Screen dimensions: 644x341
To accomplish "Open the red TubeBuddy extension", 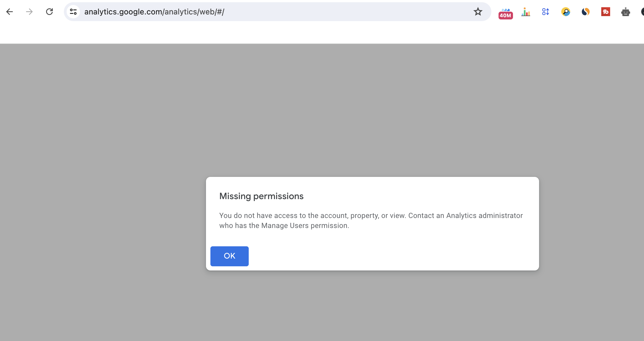I will pos(605,12).
